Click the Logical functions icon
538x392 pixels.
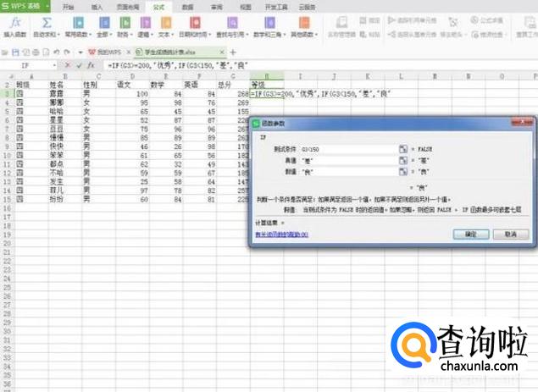point(146,24)
